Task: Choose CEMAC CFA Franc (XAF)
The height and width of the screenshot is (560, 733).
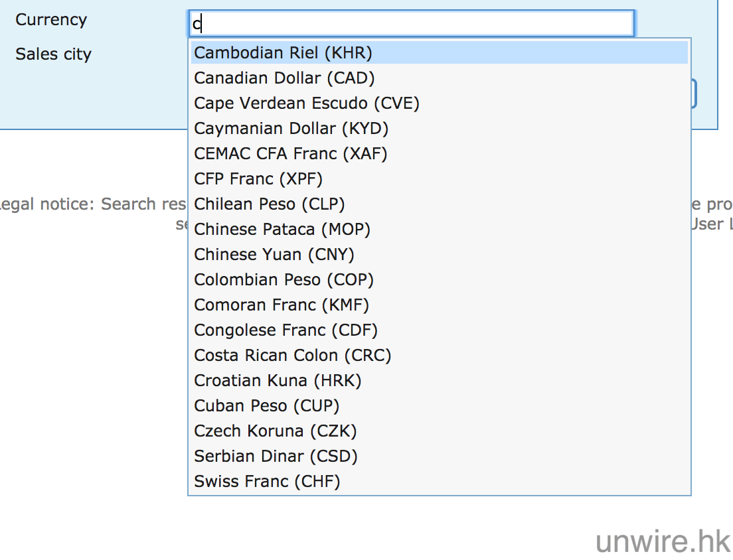Action: [x=290, y=154]
